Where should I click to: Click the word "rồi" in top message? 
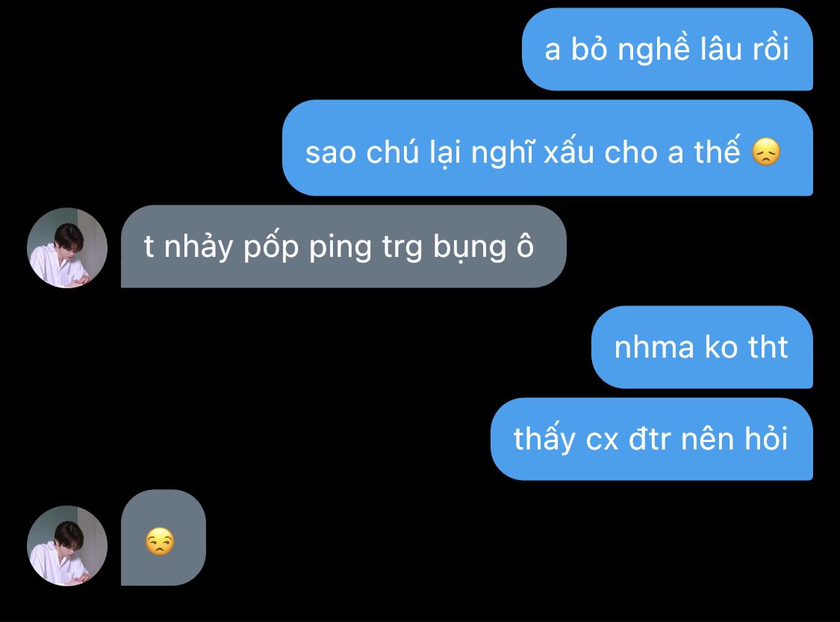(x=771, y=49)
